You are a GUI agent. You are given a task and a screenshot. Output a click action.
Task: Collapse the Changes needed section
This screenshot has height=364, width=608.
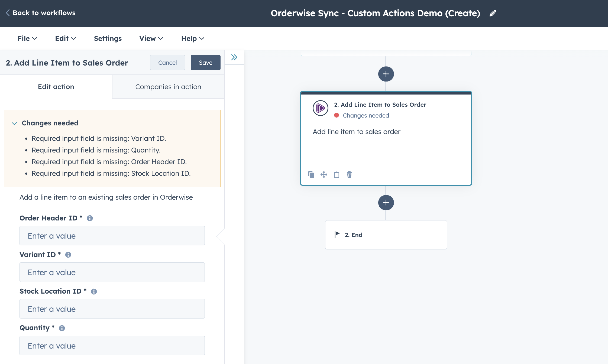click(x=14, y=123)
